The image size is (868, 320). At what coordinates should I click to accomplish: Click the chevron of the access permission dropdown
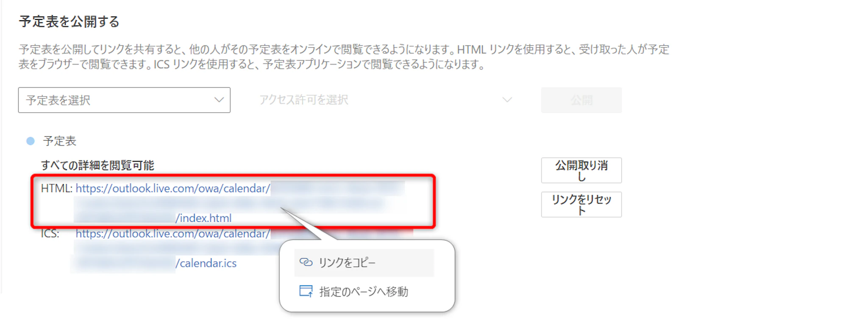point(507,100)
